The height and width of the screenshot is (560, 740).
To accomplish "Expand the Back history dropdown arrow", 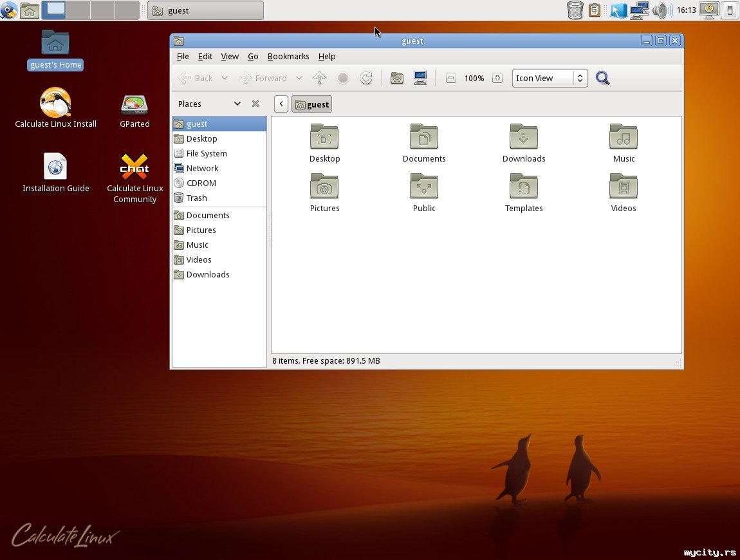I will point(224,79).
